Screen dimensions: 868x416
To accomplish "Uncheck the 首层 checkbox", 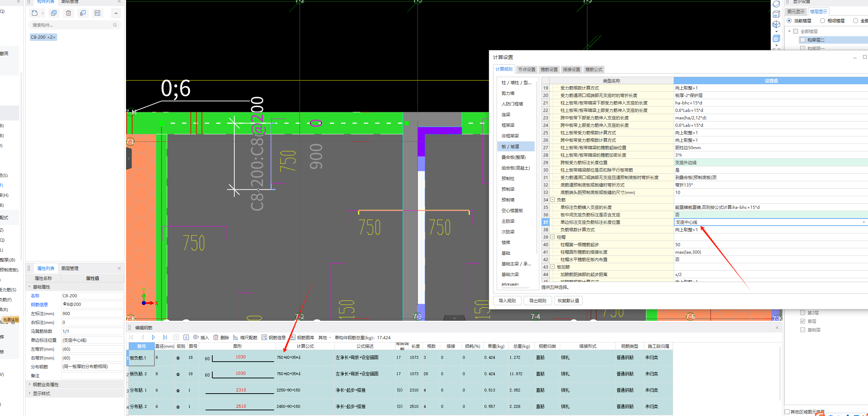I will 803,321.
